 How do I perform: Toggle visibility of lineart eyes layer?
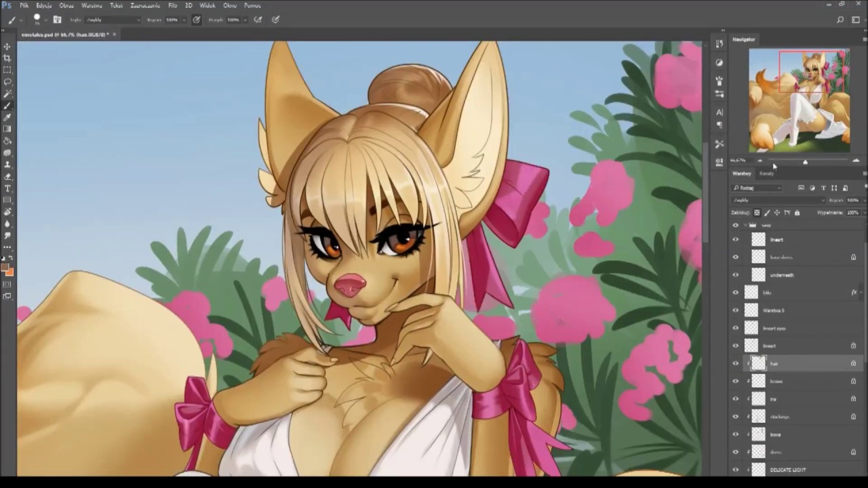[736, 328]
